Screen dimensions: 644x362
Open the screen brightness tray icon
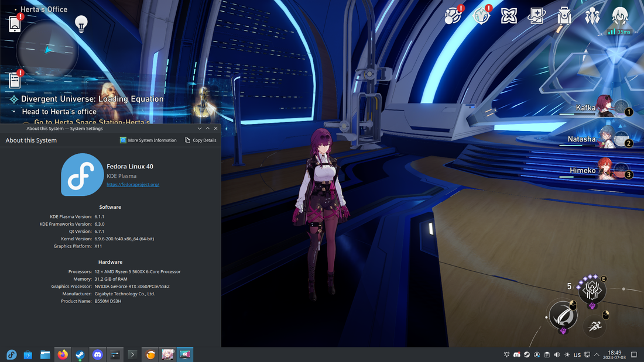coord(567,355)
